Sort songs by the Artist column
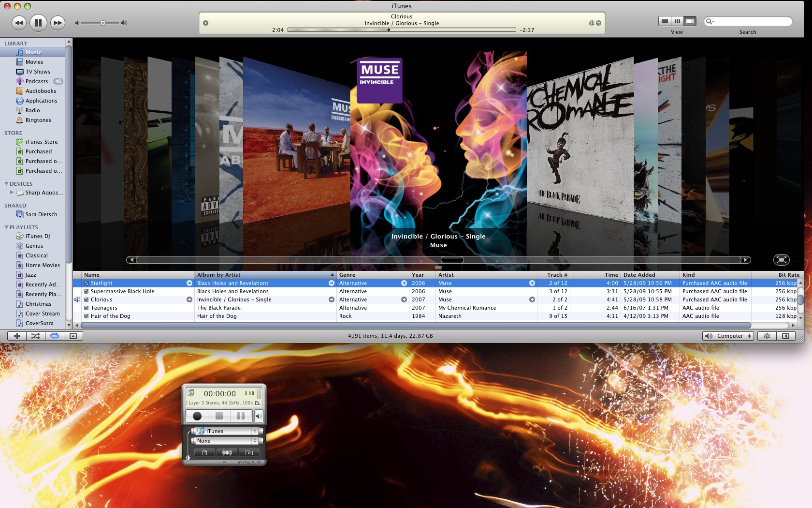This screenshot has height=508, width=812. (x=486, y=275)
